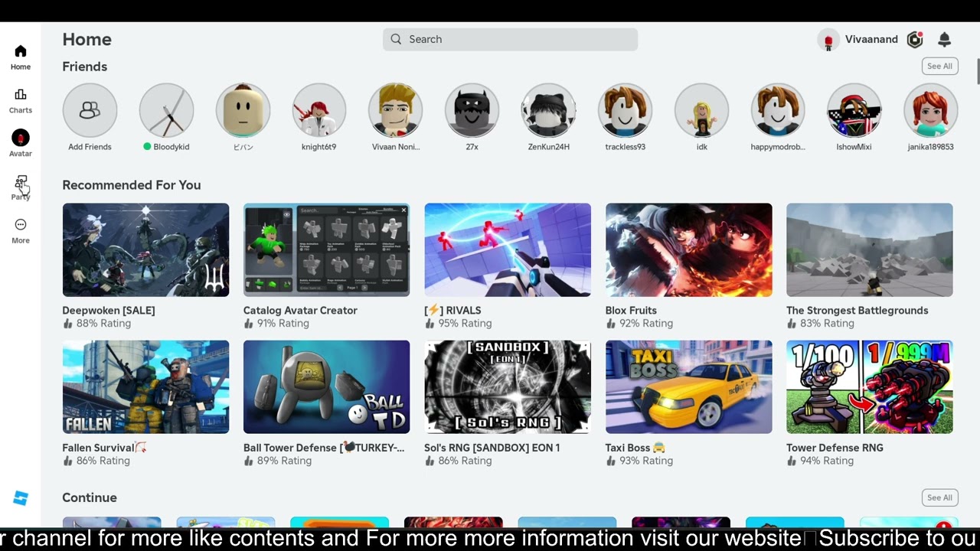Open Ball Tower Defense thumbnail
This screenshot has width=980, height=551.
(x=326, y=387)
